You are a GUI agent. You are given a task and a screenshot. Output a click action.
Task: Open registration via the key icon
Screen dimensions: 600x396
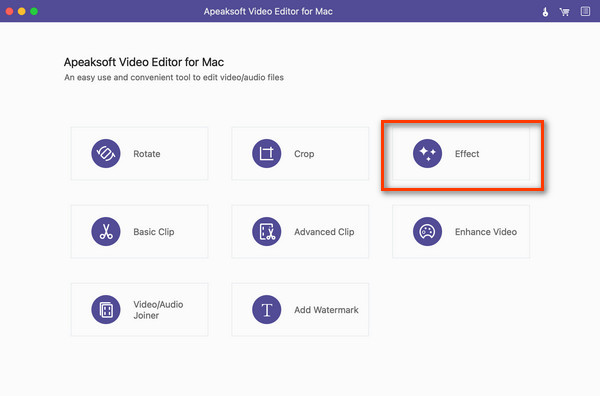click(x=545, y=12)
